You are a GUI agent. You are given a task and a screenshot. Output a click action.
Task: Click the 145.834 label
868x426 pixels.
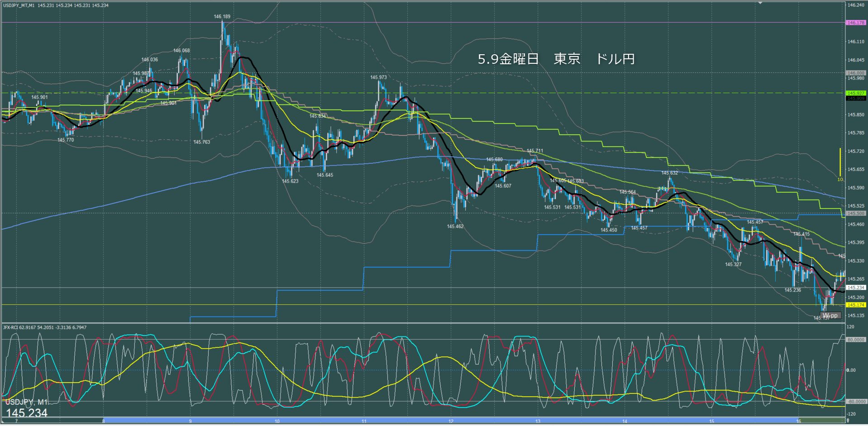point(317,116)
